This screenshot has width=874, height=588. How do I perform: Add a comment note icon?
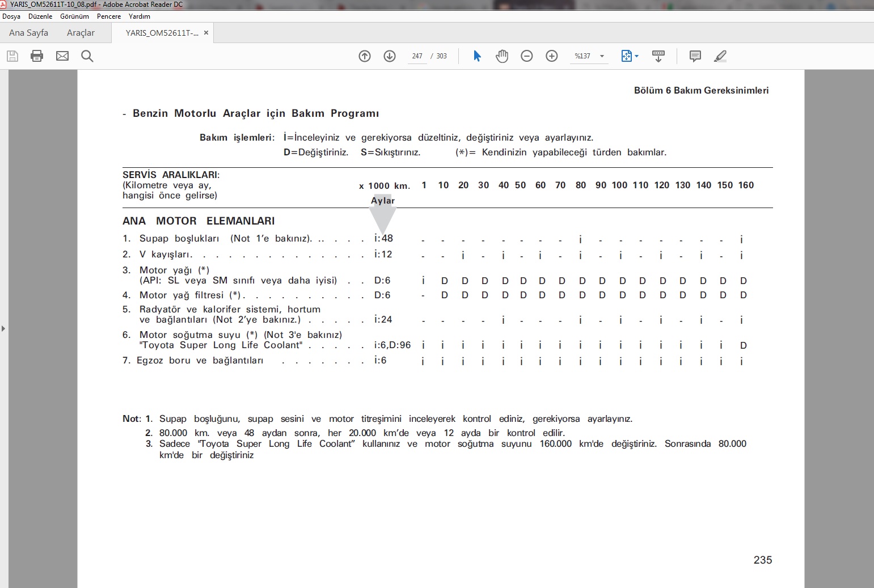(695, 56)
